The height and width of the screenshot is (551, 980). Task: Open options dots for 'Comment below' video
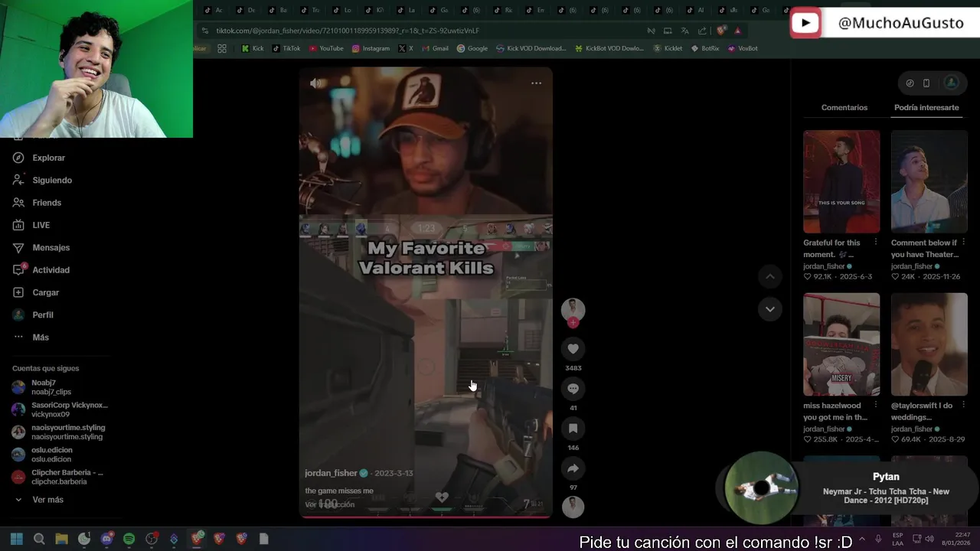click(964, 243)
